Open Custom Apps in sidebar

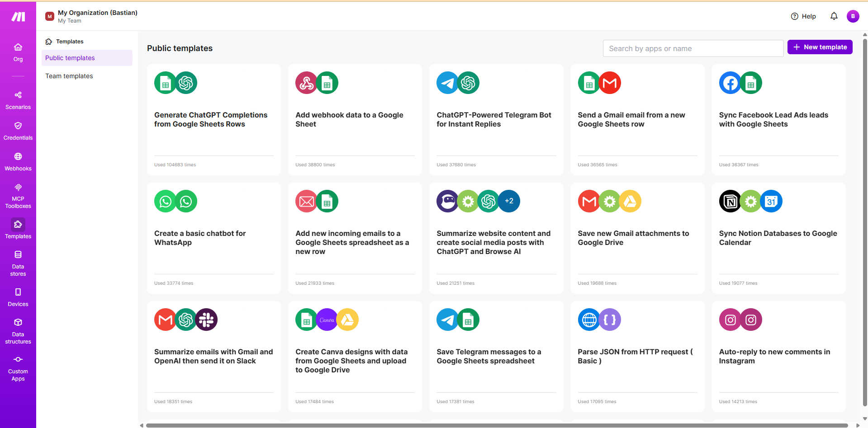coord(18,368)
